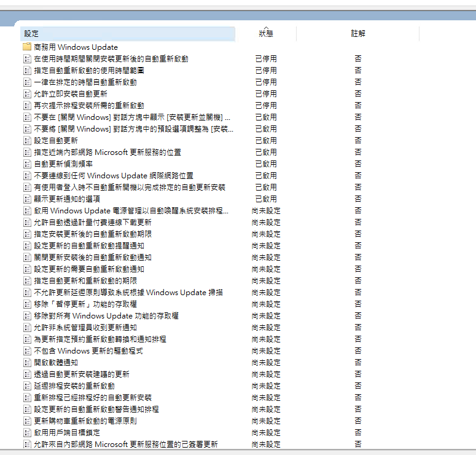Viewport: 476px width, 455px height.
Task: Select policy 設定更新的自動重新啟動警告通知排程
Action: point(96,410)
